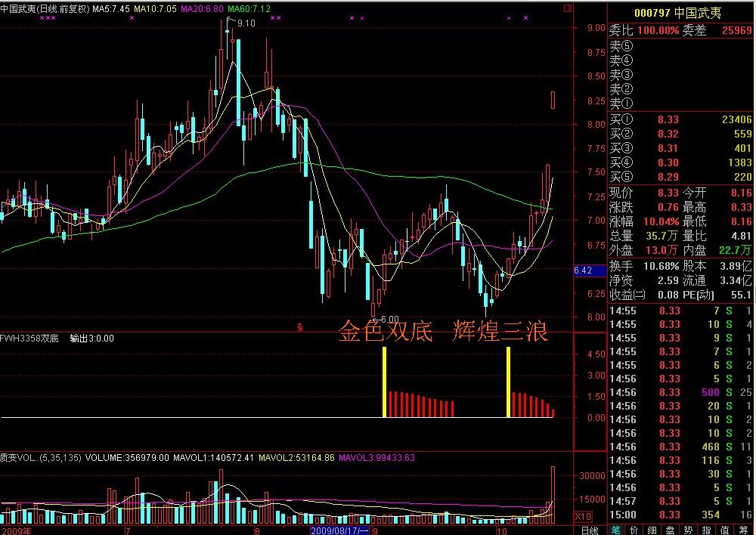Viewport: 756px width, 535px height.
Task: Click the red $ marker below the chart
Action: click(x=300, y=327)
